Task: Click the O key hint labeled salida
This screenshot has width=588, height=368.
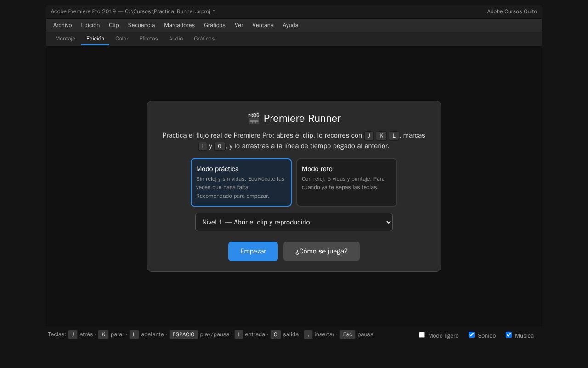Action: pyautogui.click(x=276, y=334)
